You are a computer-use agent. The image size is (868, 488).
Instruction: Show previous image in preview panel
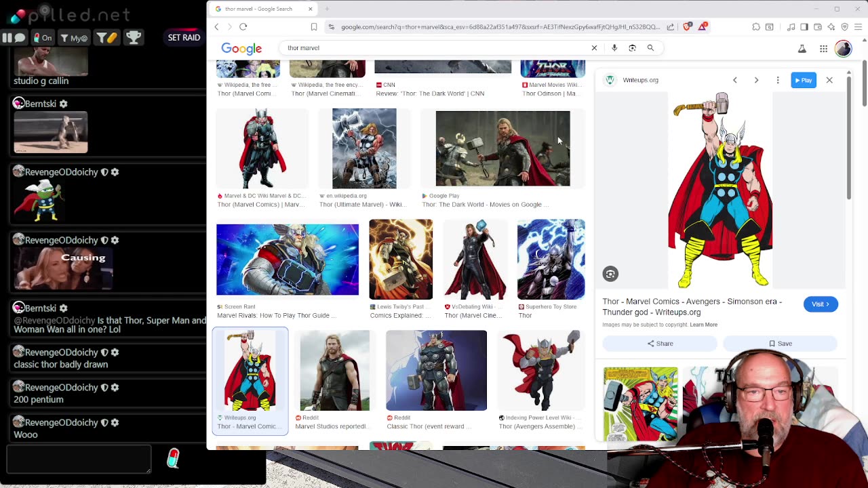[x=735, y=80]
